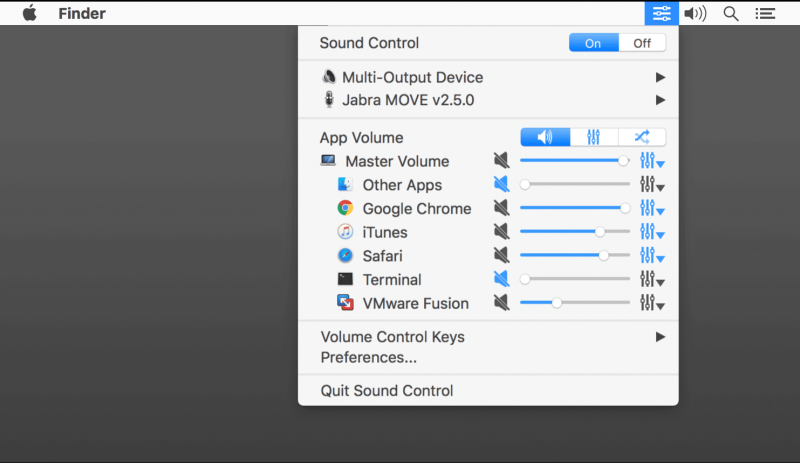Select the shuffle routing view tab
The height and width of the screenshot is (463, 800).
tap(641, 137)
